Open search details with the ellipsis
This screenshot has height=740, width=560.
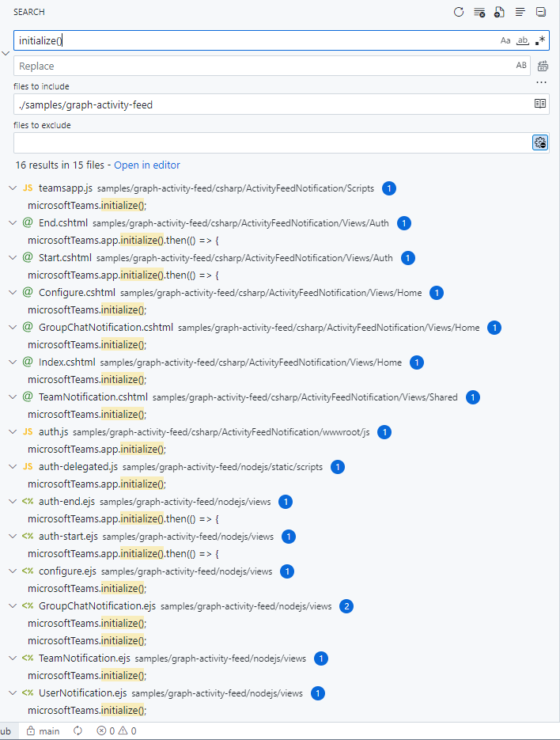(541, 82)
